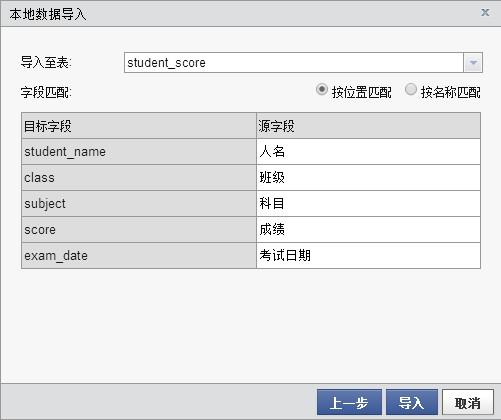Screen dimensions: 501x420
Task: Open the 导入至表 dropdown arrow
Action: (473, 62)
